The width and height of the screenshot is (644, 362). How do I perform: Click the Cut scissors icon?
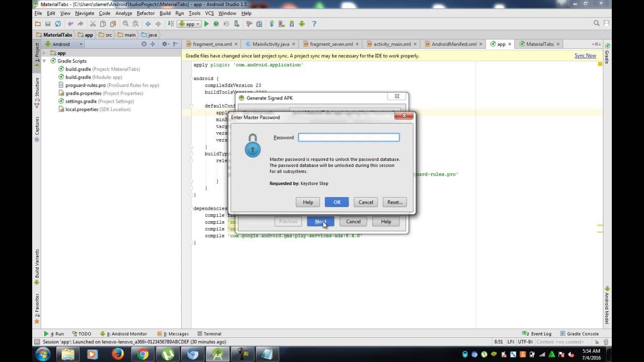click(93, 24)
